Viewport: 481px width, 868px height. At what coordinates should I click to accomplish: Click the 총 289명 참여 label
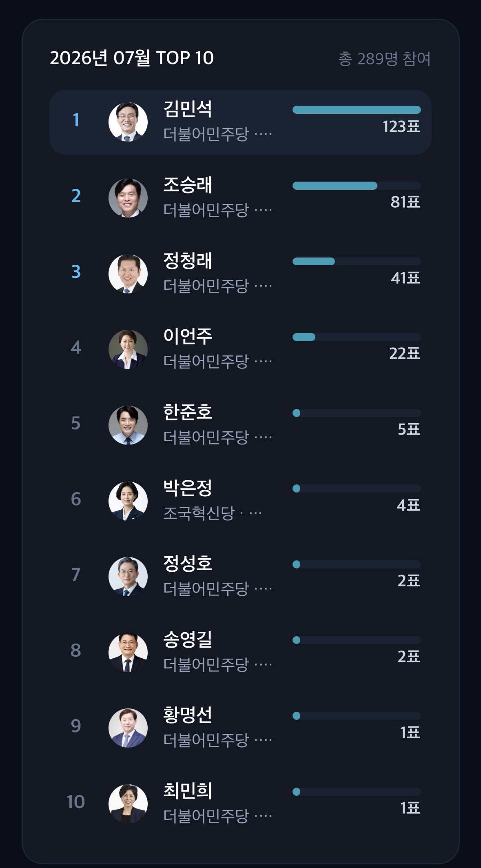click(384, 59)
